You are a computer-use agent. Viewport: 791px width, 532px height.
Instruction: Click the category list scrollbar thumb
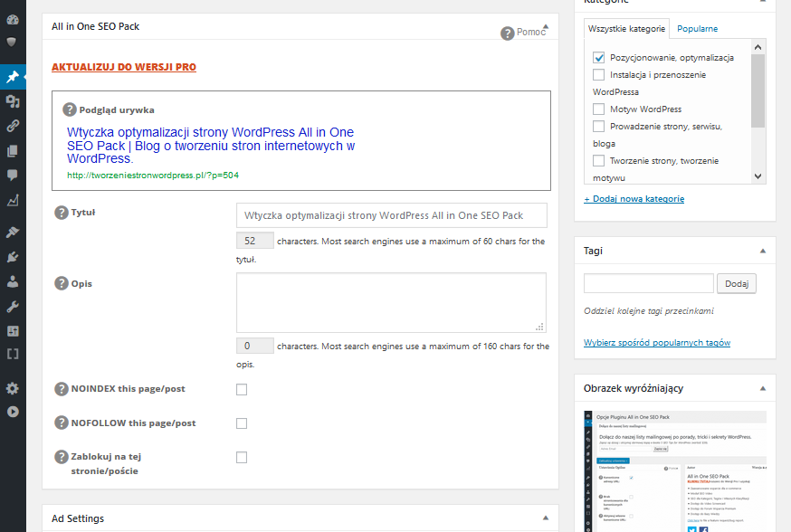click(758, 90)
